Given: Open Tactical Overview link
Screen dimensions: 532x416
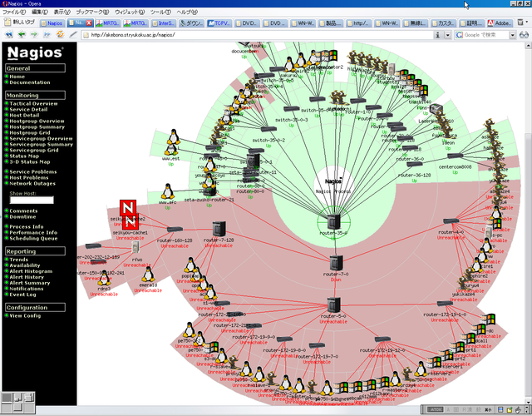Looking at the screenshot, I should [x=33, y=103].
